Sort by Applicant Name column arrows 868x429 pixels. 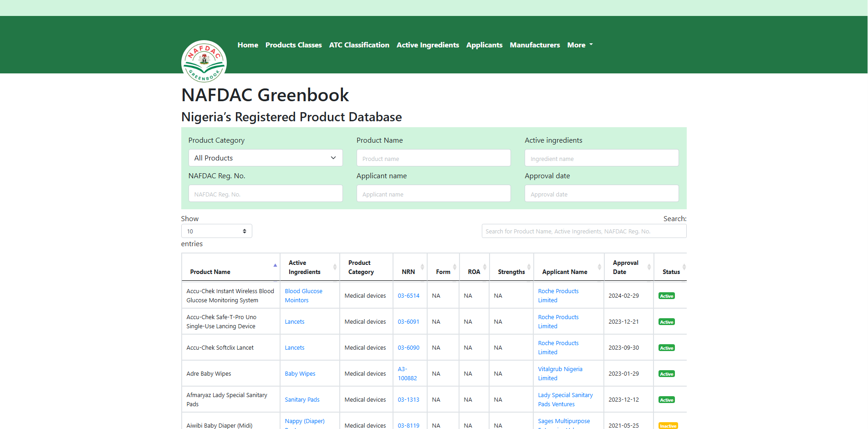pyautogui.click(x=599, y=267)
